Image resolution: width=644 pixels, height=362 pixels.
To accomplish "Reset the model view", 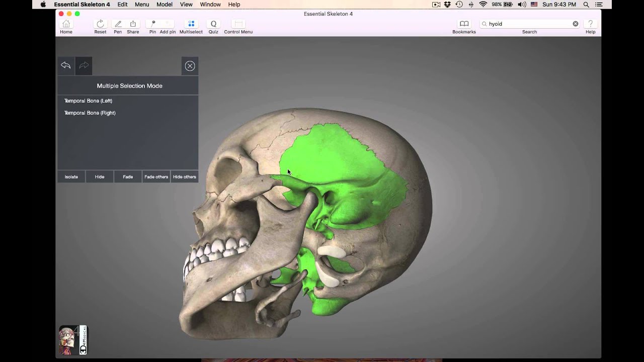I will (x=100, y=27).
